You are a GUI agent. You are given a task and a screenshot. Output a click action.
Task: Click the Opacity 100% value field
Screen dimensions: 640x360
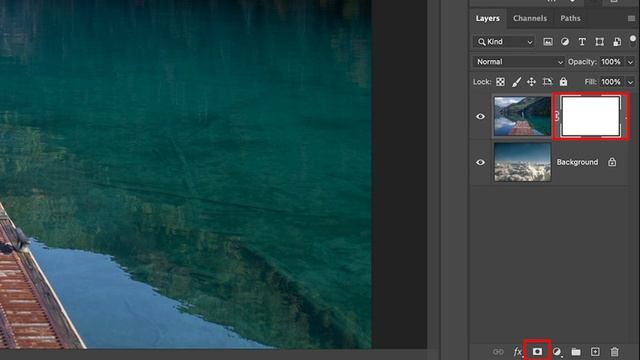(x=611, y=62)
